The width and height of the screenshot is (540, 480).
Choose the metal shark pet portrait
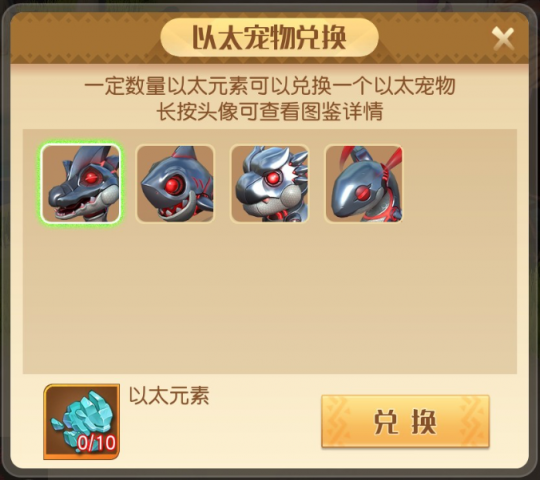(x=175, y=184)
